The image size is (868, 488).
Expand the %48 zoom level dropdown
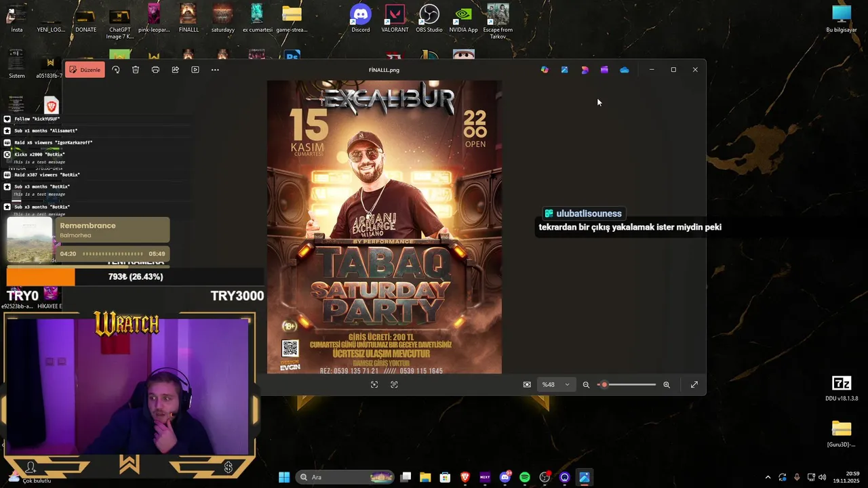click(x=557, y=384)
